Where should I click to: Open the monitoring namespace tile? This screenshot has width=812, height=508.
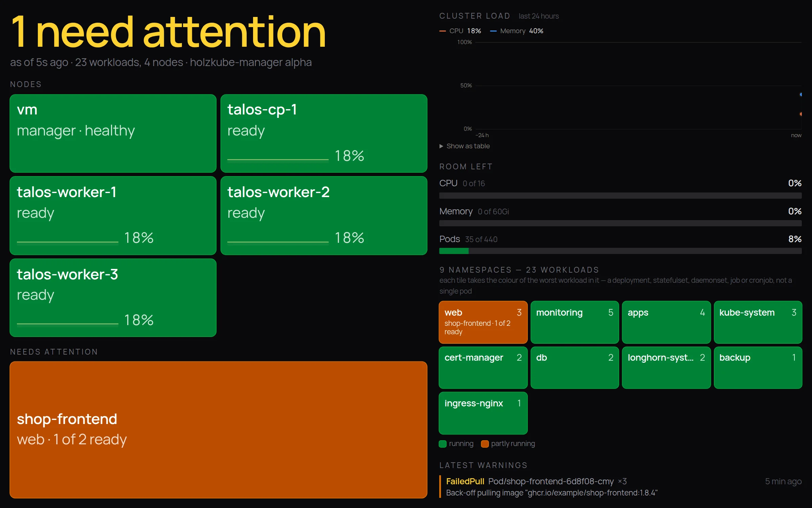tap(574, 322)
